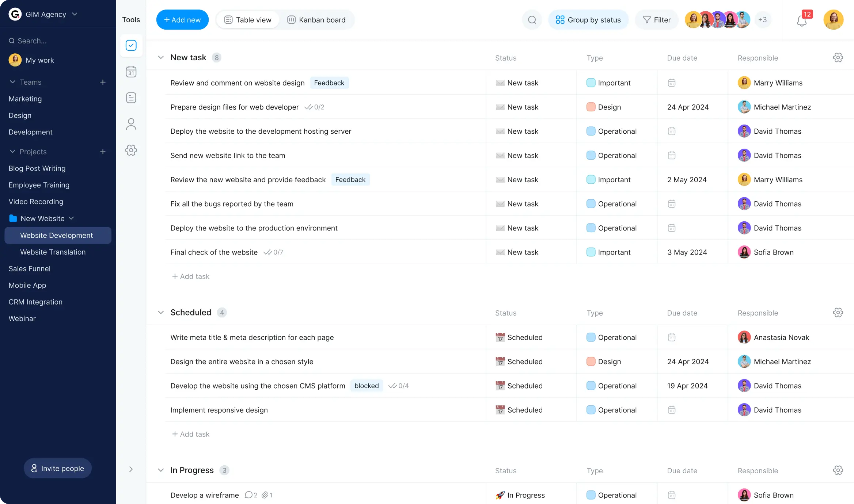
Task: Click the settings gear icon on Scheduled section
Action: (838, 312)
